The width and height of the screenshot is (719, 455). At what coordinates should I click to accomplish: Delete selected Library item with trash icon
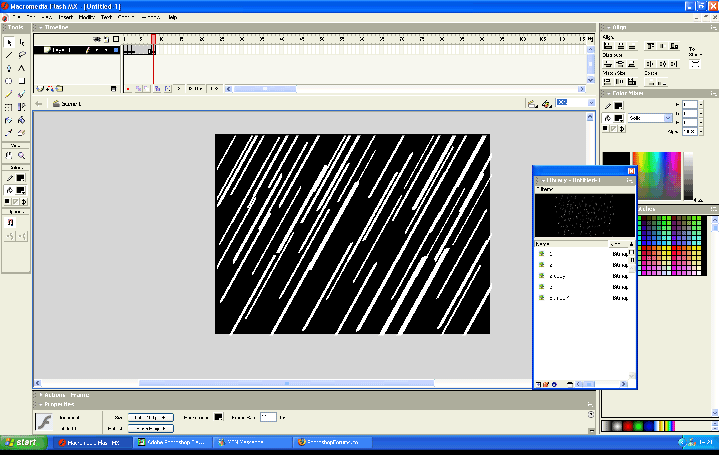(x=570, y=384)
